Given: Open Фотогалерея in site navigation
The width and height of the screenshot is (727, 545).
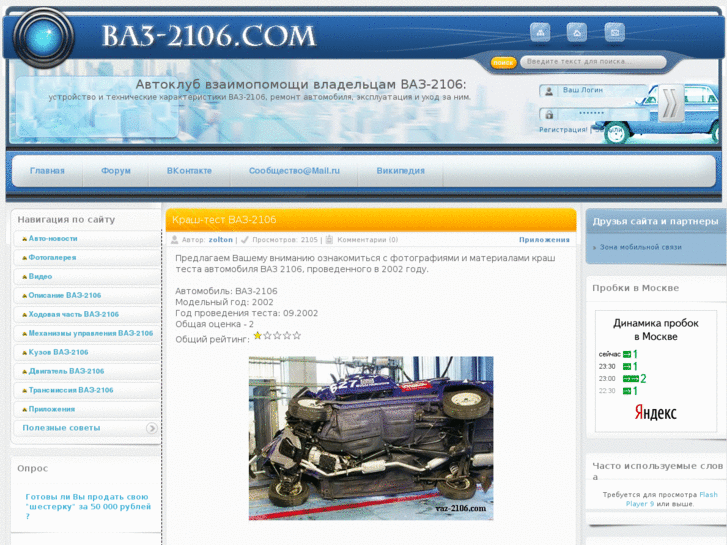Looking at the screenshot, I should click(x=52, y=257).
